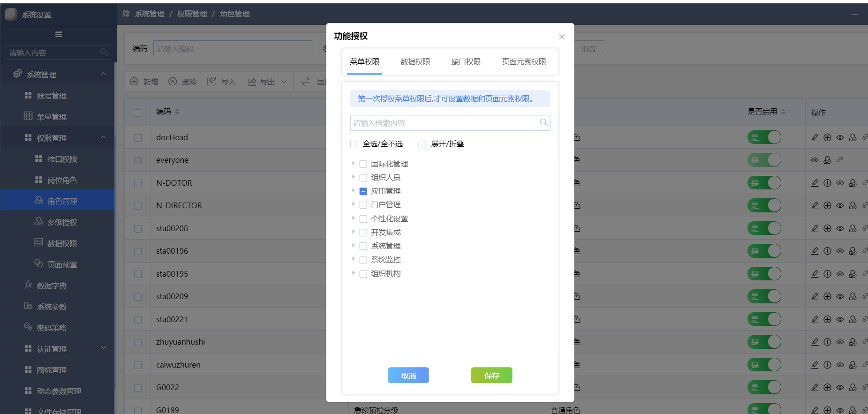Click the user authorize icon in docHead row
Screen dimensions: 868x414
(x=853, y=137)
